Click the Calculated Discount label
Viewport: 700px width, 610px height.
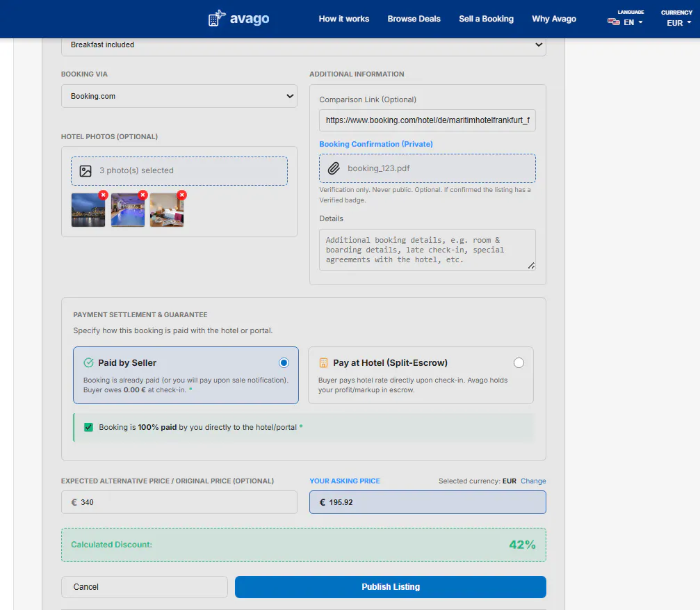112,545
